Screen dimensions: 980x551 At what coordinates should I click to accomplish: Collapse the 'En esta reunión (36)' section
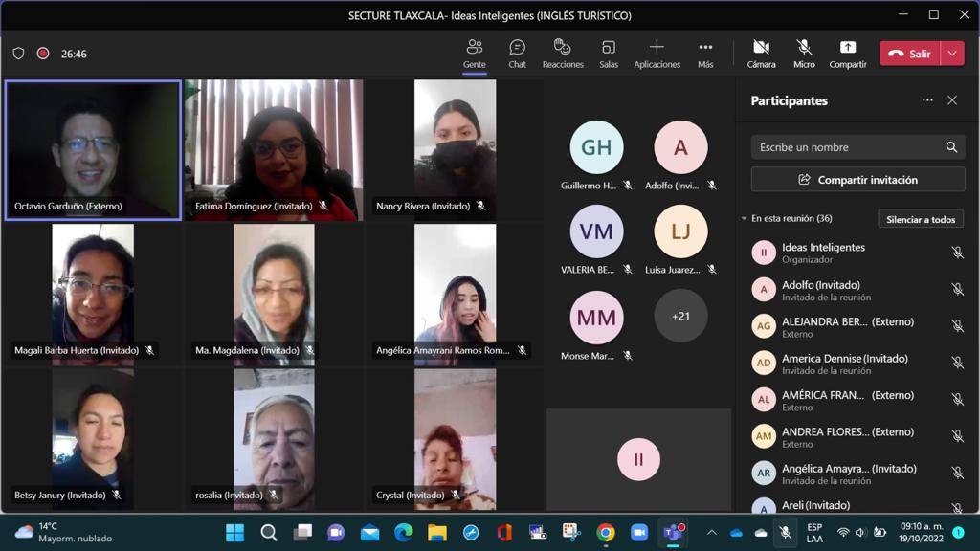[745, 219]
